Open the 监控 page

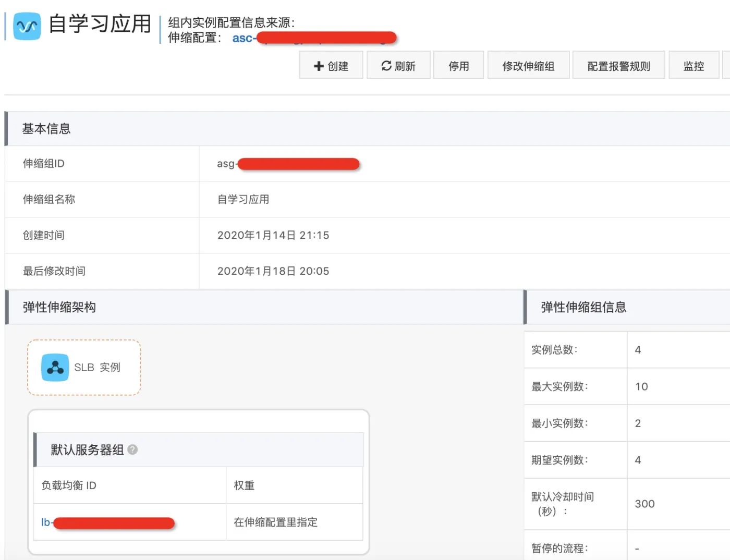pos(694,65)
